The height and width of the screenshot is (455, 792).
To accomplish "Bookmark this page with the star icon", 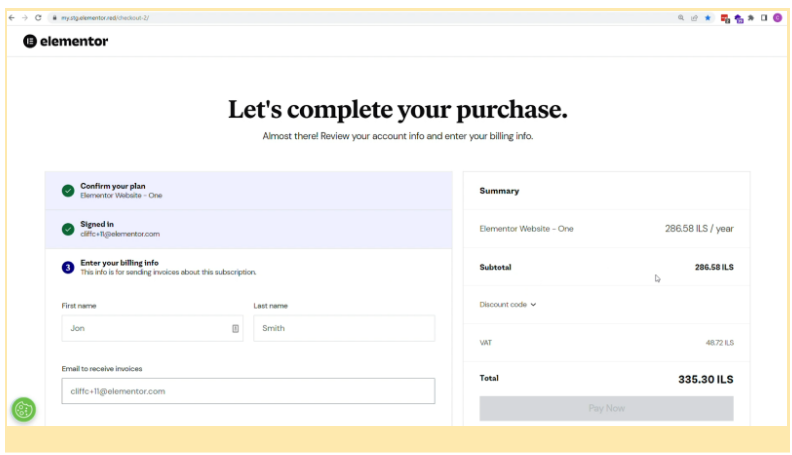I will pyautogui.click(x=708, y=18).
